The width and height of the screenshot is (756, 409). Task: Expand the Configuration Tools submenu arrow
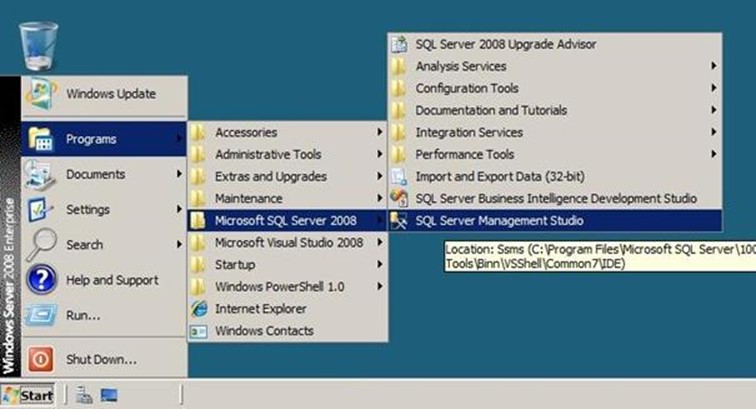pos(714,88)
